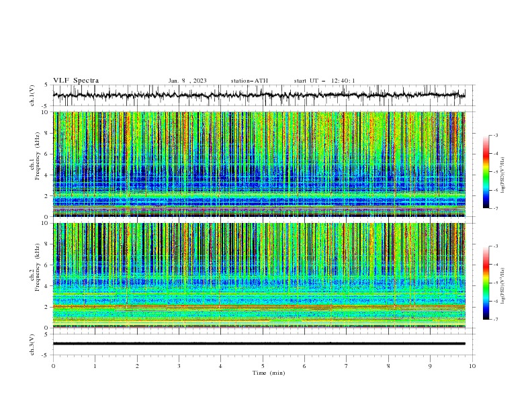
Task: Click the time axis tick label '2'
Action: click(137, 366)
